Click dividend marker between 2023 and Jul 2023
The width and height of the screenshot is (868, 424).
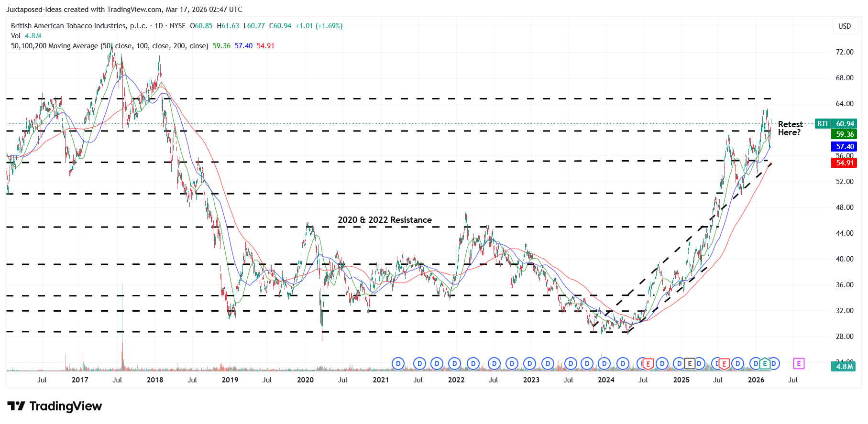point(548,364)
